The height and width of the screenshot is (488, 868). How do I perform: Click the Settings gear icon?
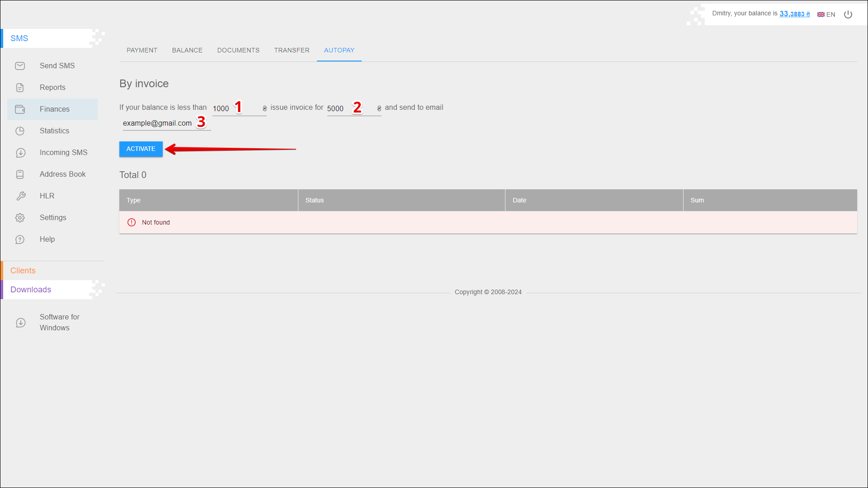[x=20, y=218]
